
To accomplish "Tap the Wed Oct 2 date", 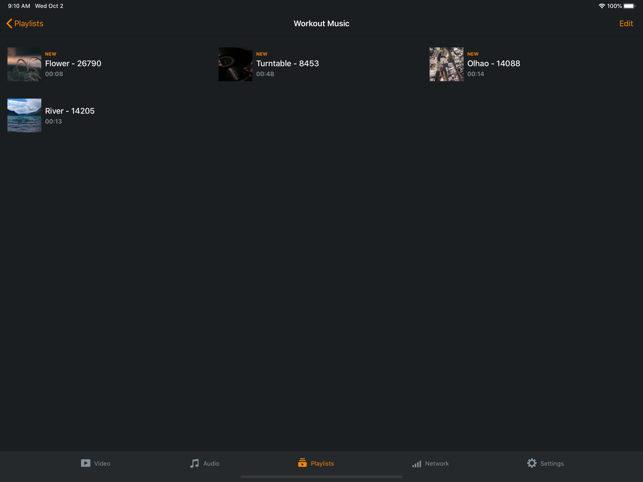I will pos(49,6).
